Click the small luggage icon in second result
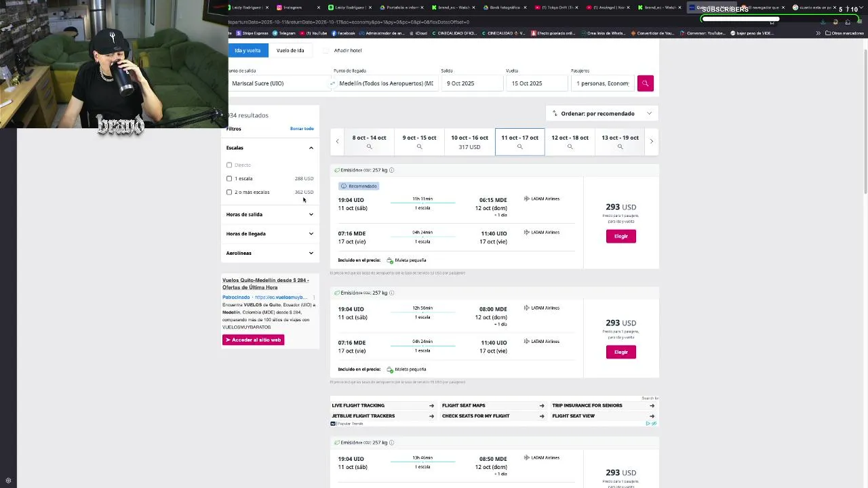Screen dimensions: 868x488 point(390,369)
